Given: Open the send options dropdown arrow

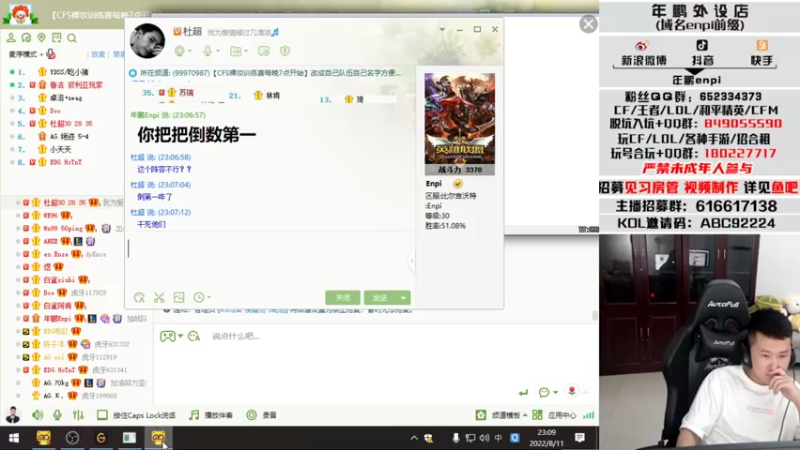Looking at the screenshot, I should pyautogui.click(x=404, y=297).
